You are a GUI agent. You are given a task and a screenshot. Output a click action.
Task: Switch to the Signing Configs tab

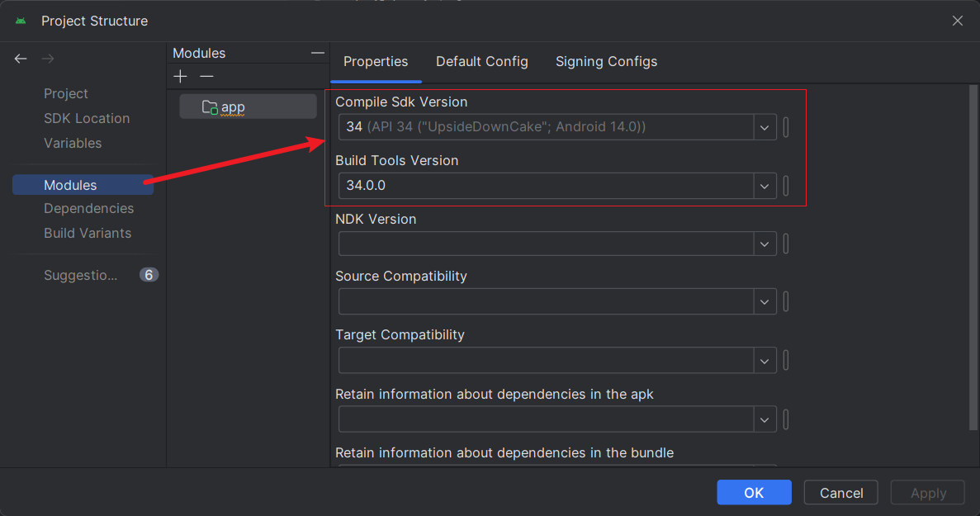606,62
